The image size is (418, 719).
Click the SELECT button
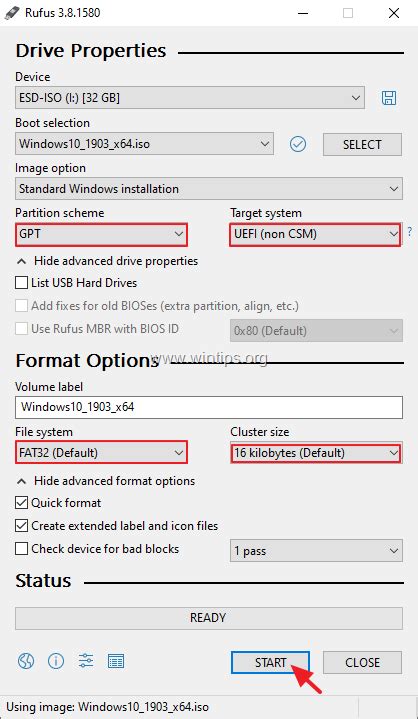[362, 144]
